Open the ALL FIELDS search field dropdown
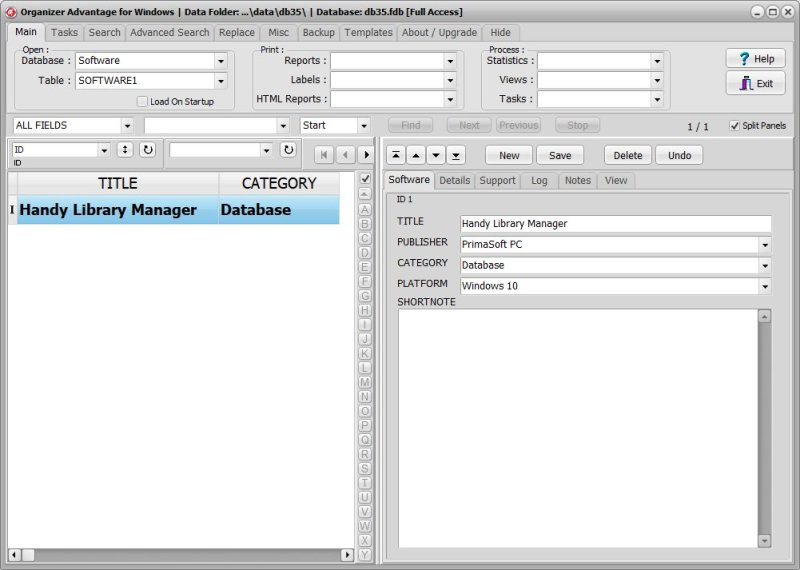Screen dimensions: 800x570 (x=127, y=126)
